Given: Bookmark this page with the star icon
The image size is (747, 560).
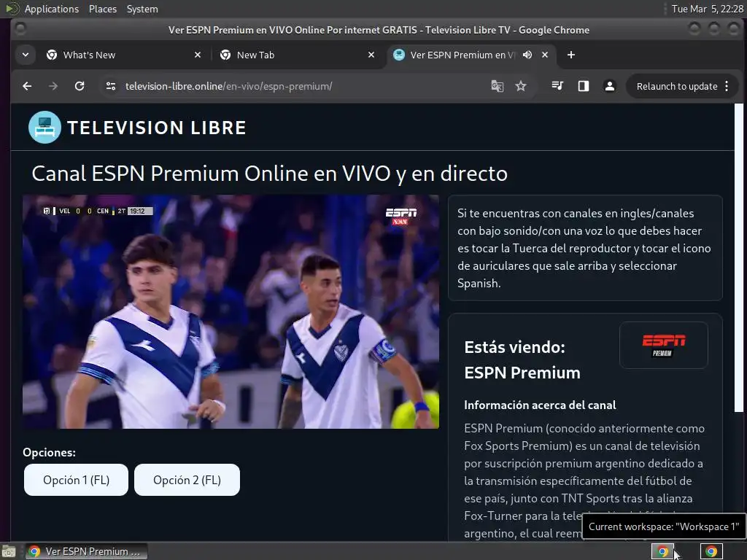Looking at the screenshot, I should click(x=521, y=86).
